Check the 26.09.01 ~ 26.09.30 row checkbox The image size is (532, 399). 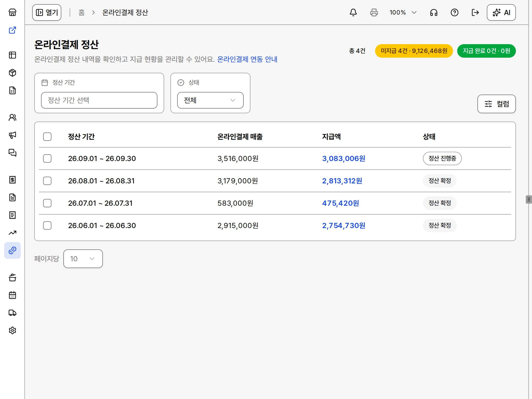click(47, 158)
